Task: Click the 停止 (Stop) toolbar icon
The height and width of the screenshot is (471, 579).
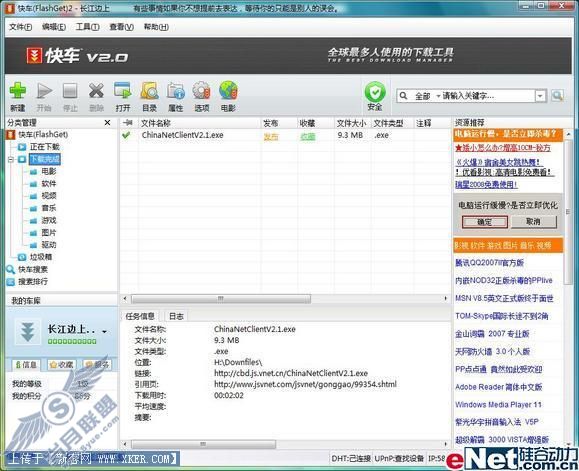Action: coord(70,91)
